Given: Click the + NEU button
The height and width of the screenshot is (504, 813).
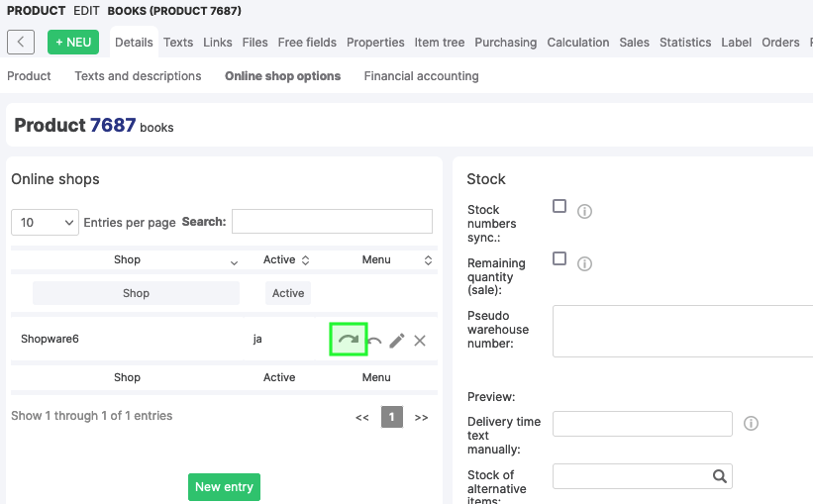Looking at the screenshot, I should (73, 43).
